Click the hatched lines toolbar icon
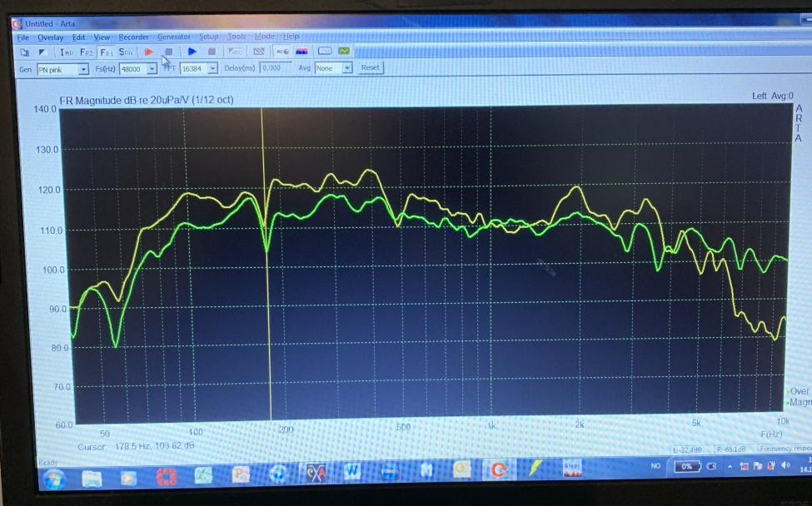The width and height of the screenshot is (812, 506). pos(259,52)
